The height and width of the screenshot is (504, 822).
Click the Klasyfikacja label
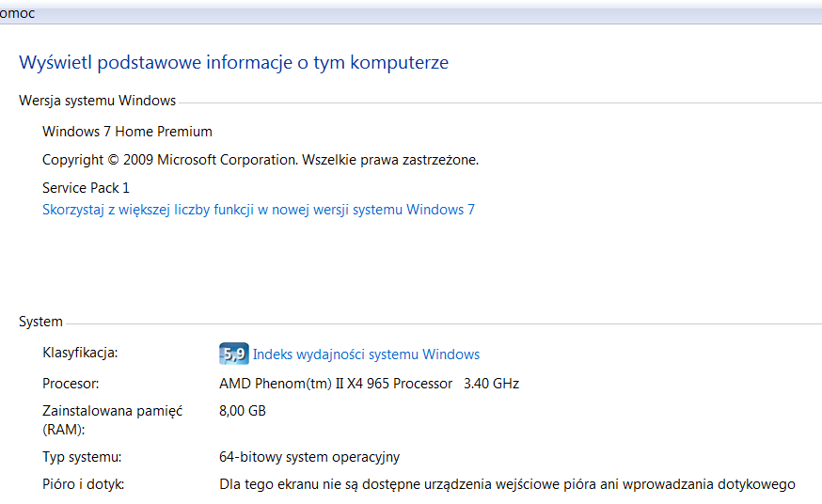(x=80, y=353)
